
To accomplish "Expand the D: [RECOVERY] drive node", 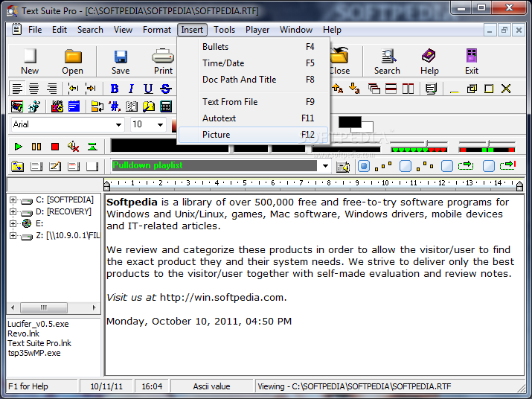I will pyautogui.click(x=13, y=211).
